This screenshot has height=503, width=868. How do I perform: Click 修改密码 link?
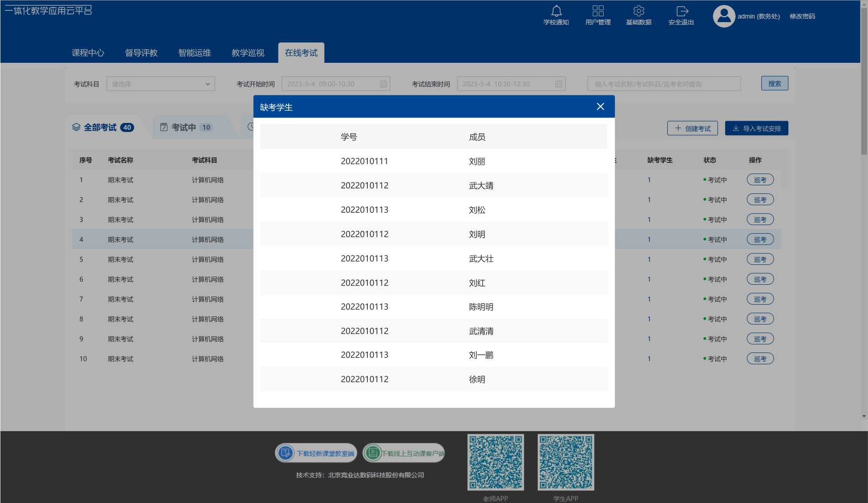(x=802, y=16)
